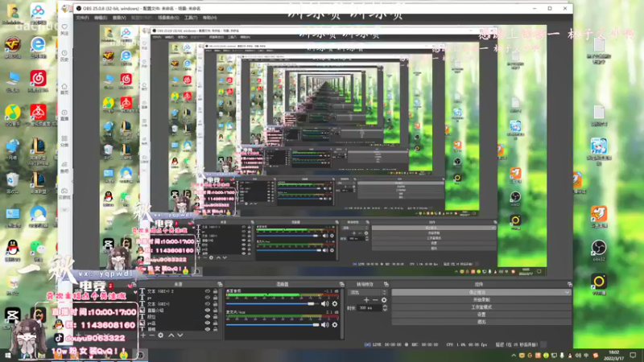
Task: Toggle visibility of 文本 (GDI+) third source
Action: pos(208,304)
